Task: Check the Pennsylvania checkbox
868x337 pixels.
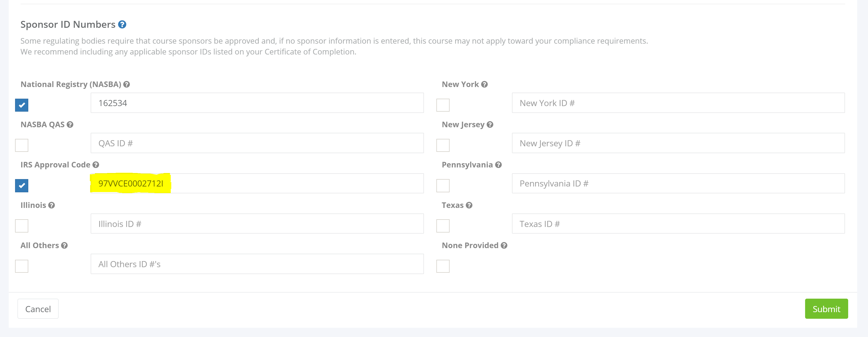Action: [443, 185]
